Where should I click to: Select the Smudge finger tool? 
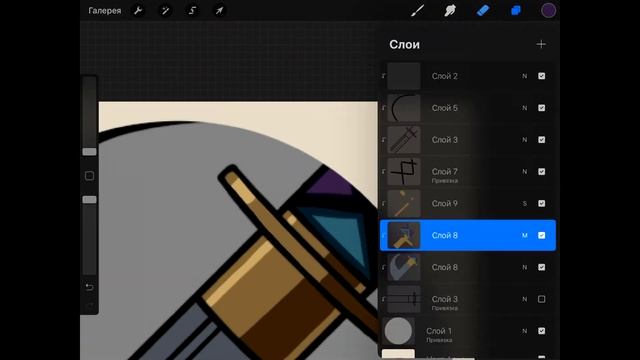pyautogui.click(x=449, y=11)
